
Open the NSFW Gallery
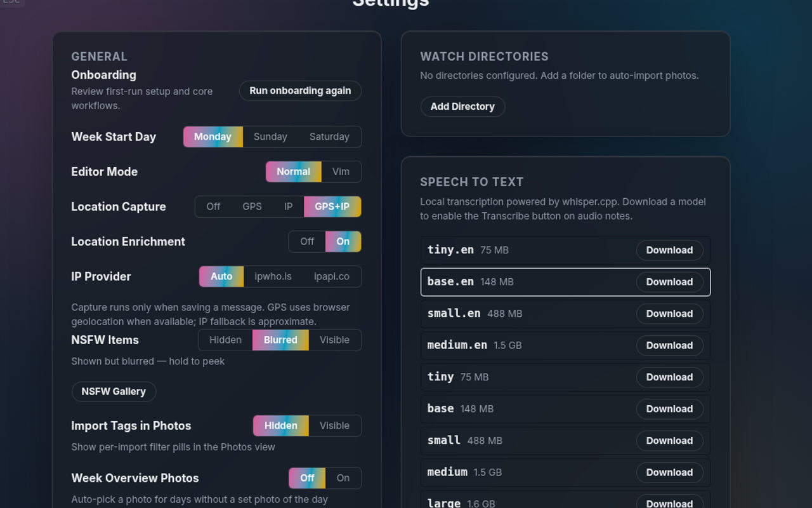(x=114, y=391)
